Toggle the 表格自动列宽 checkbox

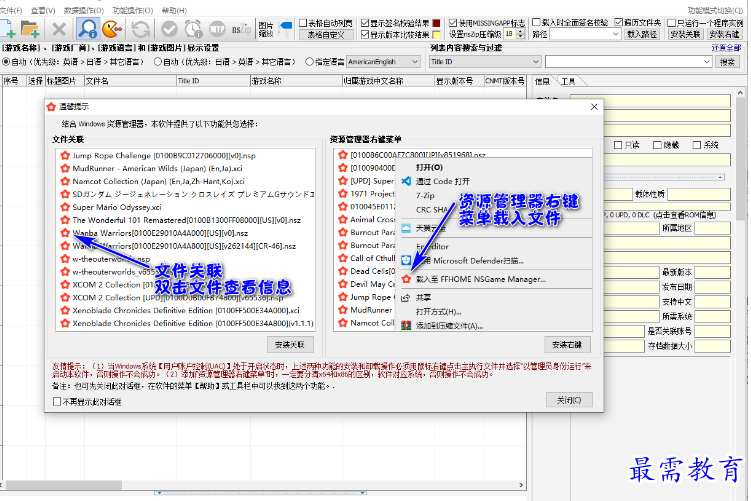(303, 23)
